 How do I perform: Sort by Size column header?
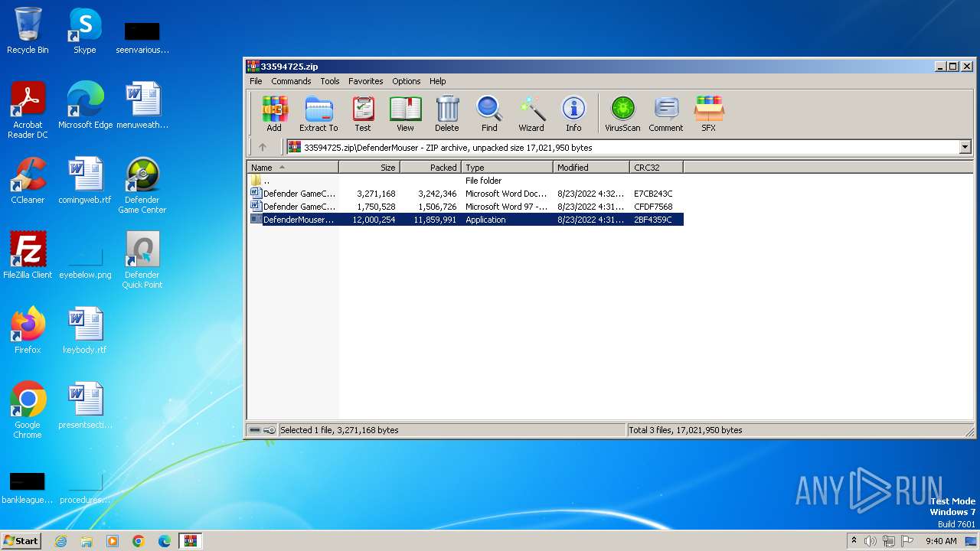coord(370,168)
